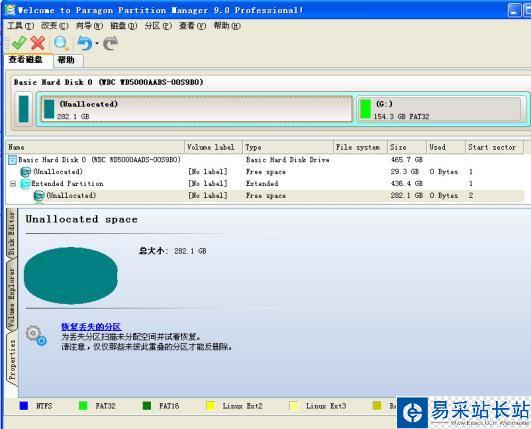Click the pale yellow Linux Ext3 legend swatch

294,406
